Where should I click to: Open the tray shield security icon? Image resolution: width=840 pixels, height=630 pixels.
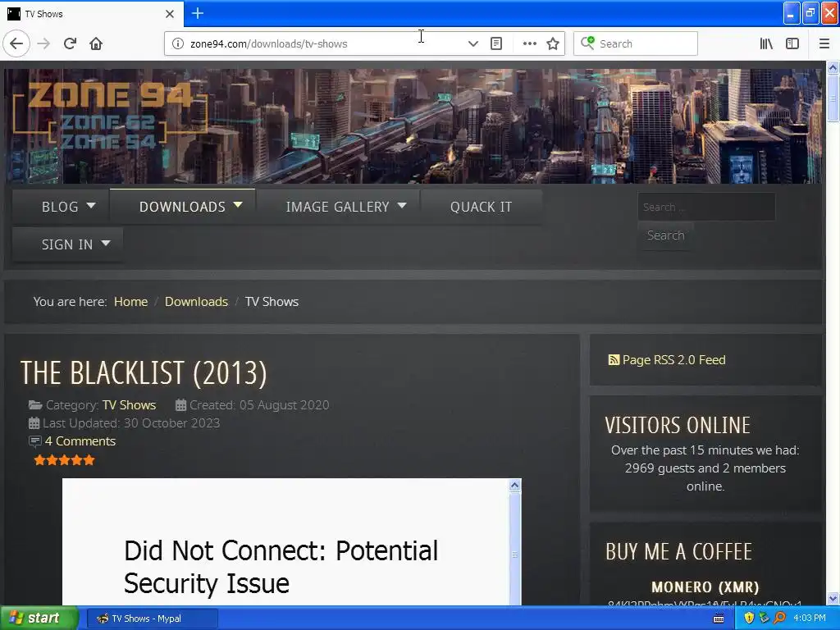tap(749, 618)
